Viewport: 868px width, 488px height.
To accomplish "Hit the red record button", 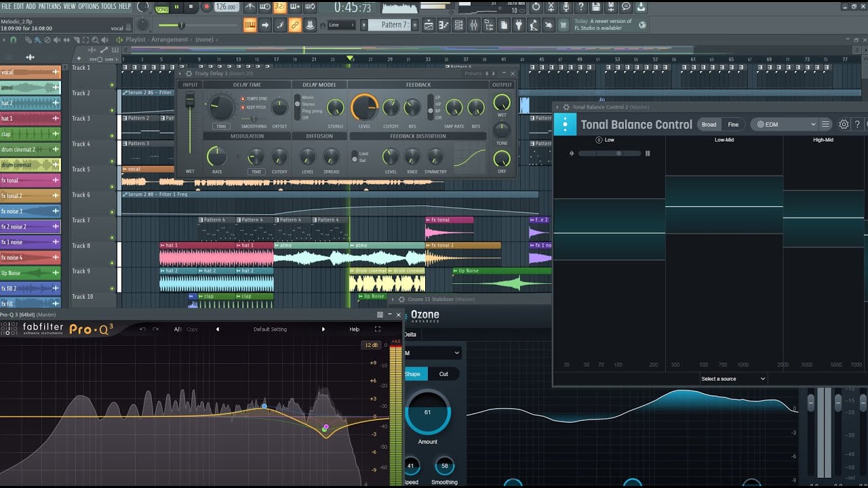I will pos(207,7).
